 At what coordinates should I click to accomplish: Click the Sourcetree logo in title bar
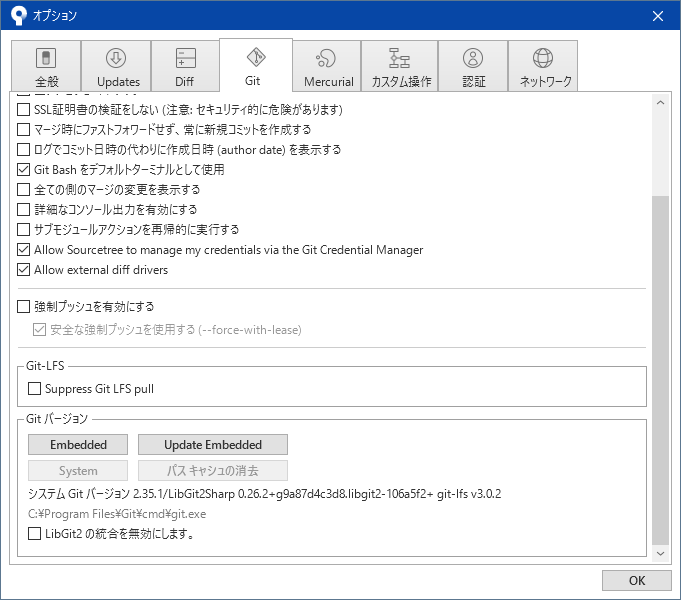(x=19, y=16)
